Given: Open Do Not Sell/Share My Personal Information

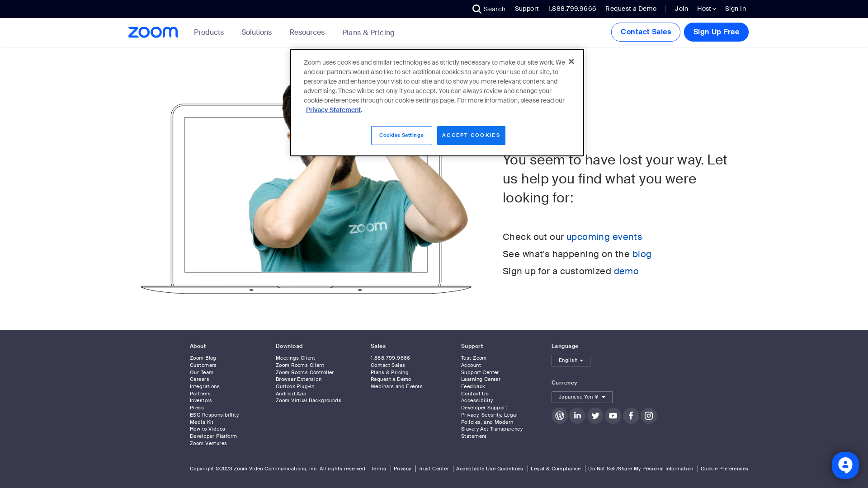Looking at the screenshot, I should point(640,469).
